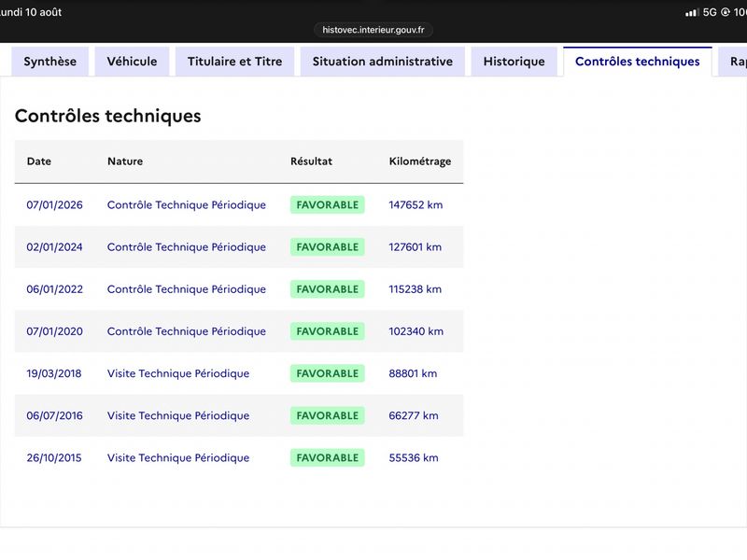Select the 115238 km mileage value

[415, 289]
